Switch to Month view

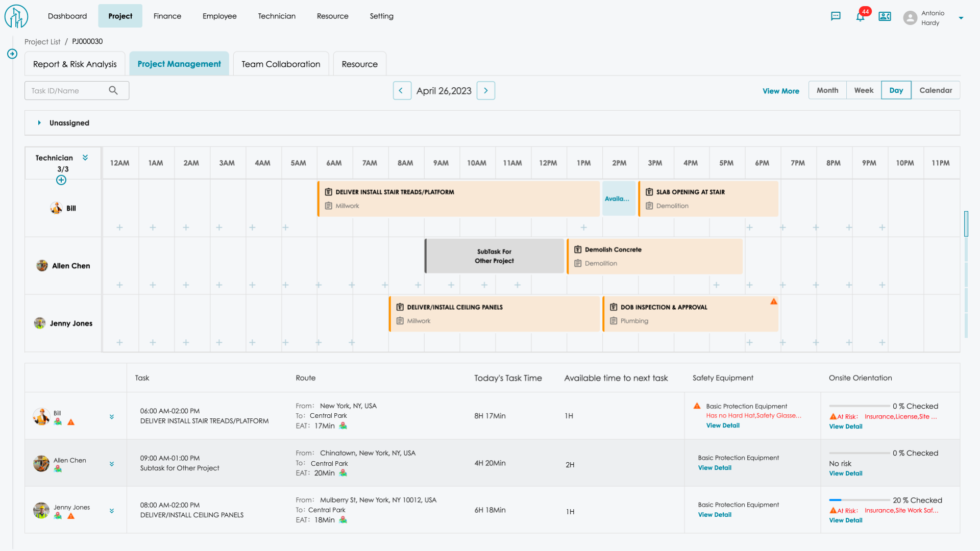827,90
